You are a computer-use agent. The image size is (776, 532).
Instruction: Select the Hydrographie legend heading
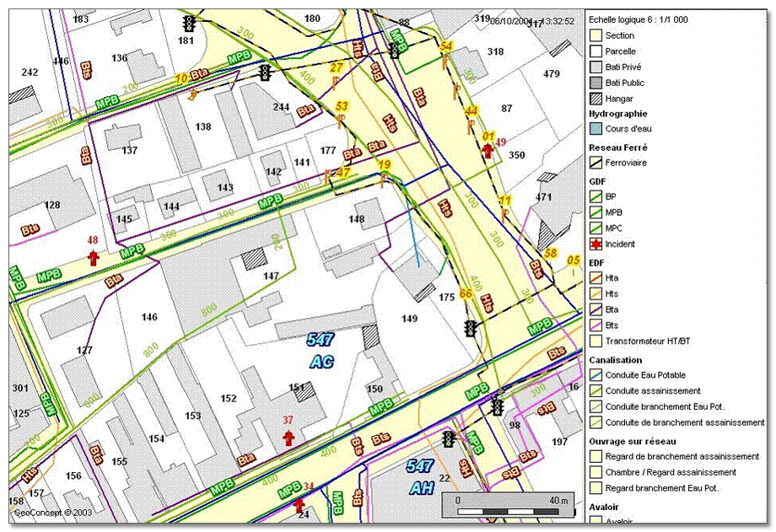(619, 113)
